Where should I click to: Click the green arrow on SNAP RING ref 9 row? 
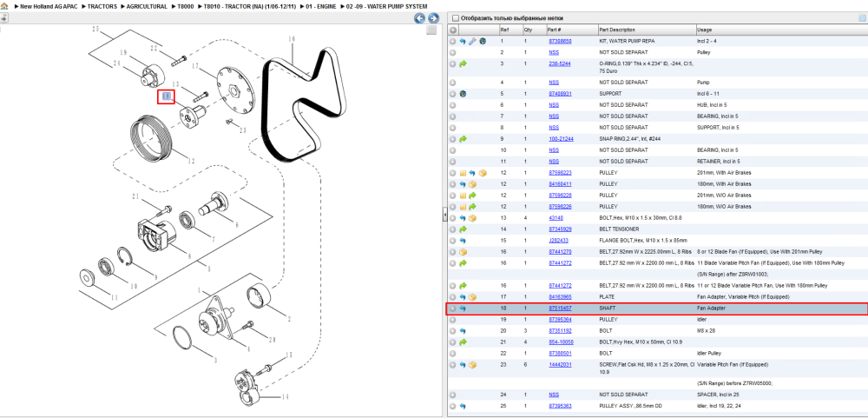click(463, 138)
